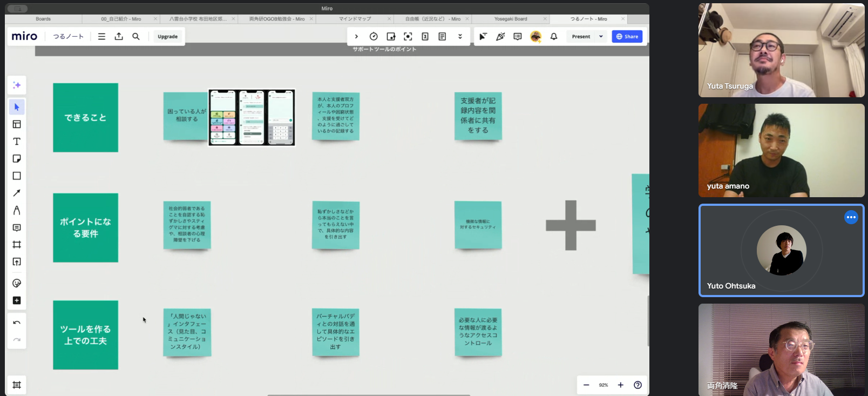Click the search magnifier icon
Image resolution: width=868 pixels, height=396 pixels.
136,37
